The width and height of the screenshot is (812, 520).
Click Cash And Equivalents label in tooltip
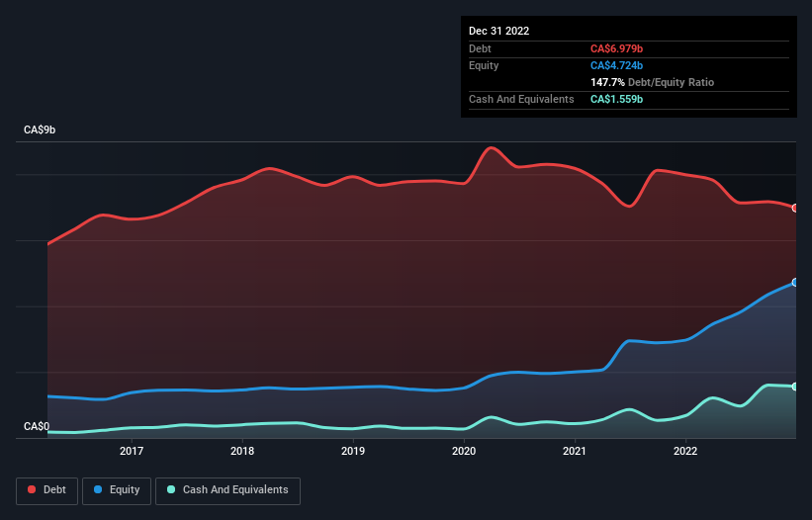521,99
